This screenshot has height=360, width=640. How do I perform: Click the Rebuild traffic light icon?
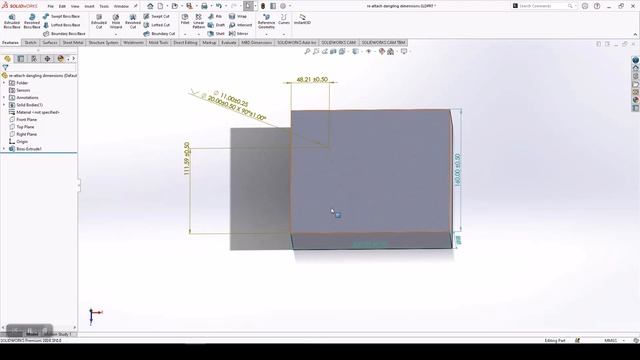263,6
